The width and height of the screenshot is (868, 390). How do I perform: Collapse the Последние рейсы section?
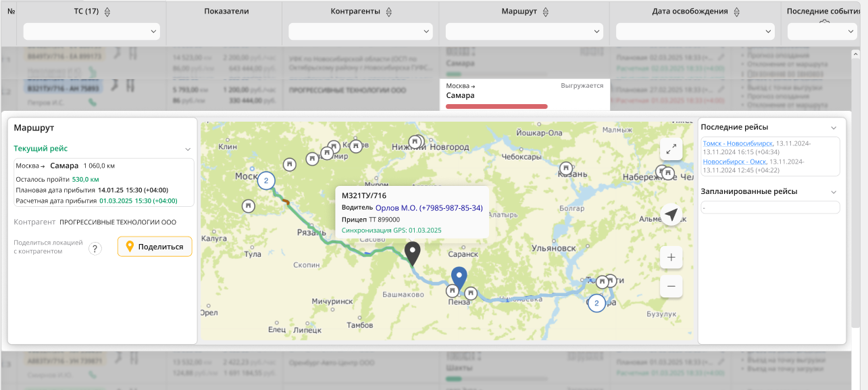834,127
